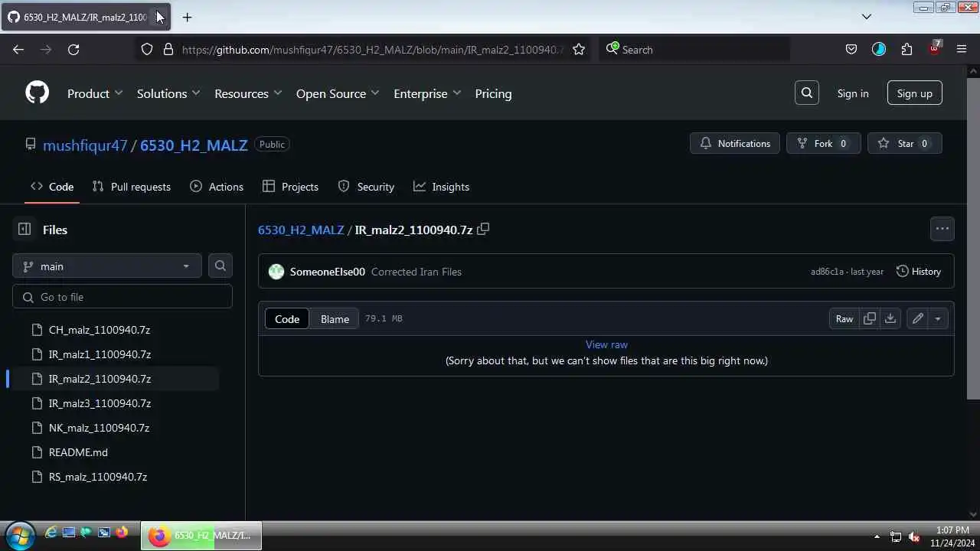Expand the Product menu
The image size is (980, 551).
click(x=95, y=93)
